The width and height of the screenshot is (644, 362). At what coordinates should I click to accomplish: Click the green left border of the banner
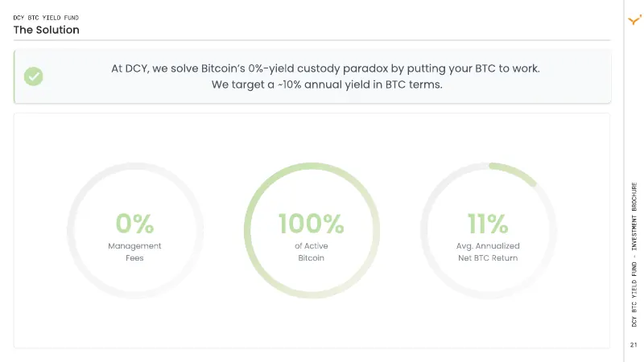[x=14, y=76]
